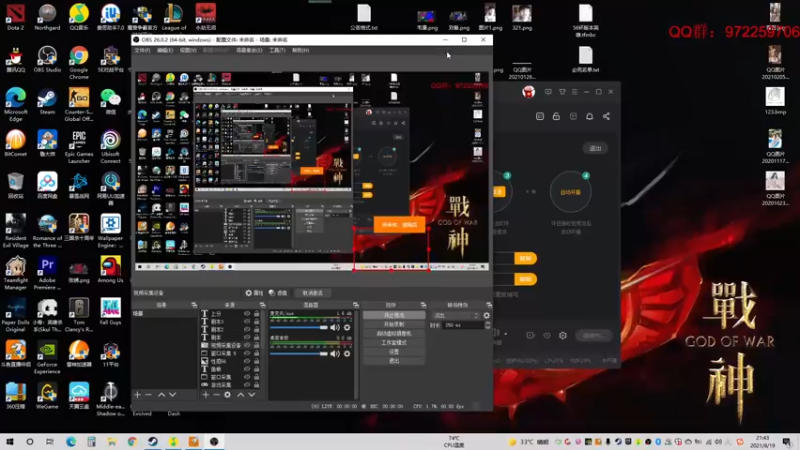This screenshot has width=800, height=450.
Task: Open the 帮助(H) menu in OBS
Action: (301, 51)
